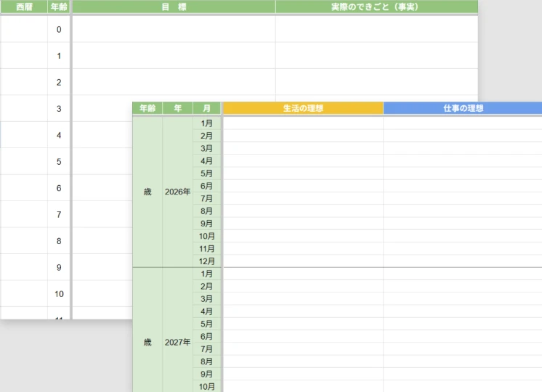Click the 年 header in front sheet
This screenshot has height=392, width=542.
click(177, 108)
